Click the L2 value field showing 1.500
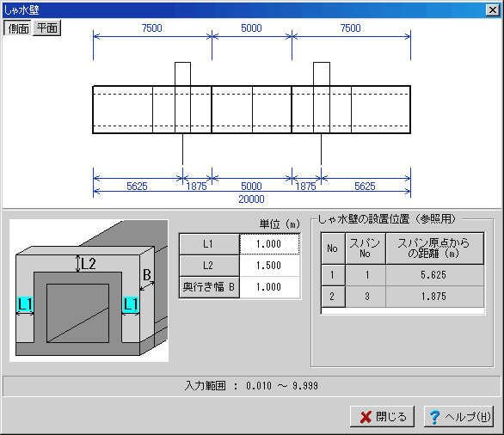Screen dimensions: 504x435 [x=269, y=266]
